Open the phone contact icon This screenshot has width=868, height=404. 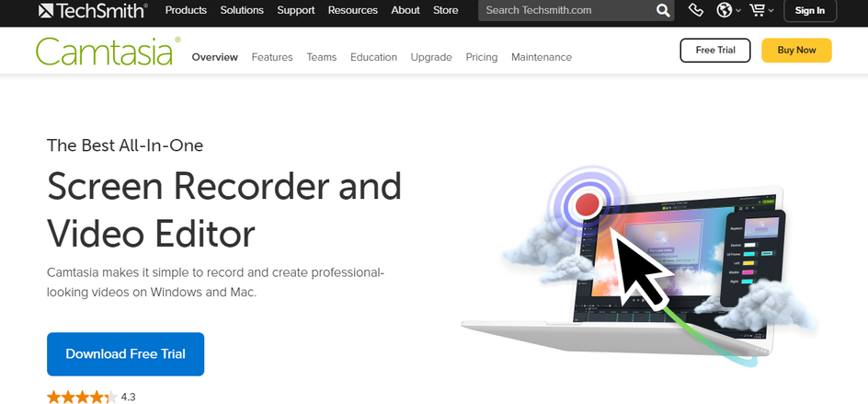pos(695,10)
